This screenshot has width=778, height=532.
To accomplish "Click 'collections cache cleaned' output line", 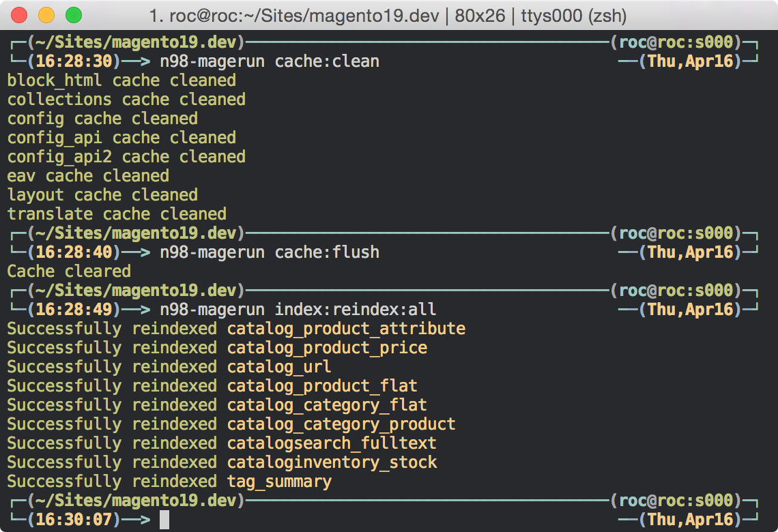I will (126, 100).
